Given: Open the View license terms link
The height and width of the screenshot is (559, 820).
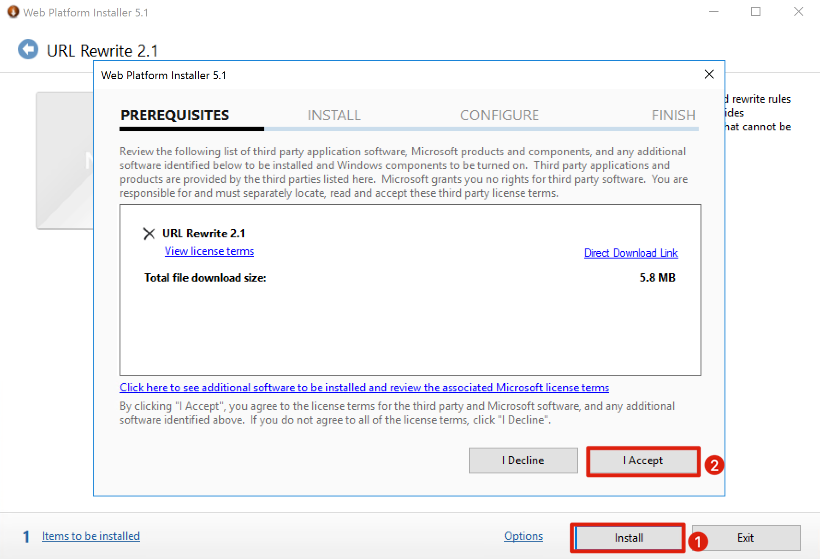Looking at the screenshot, I should pos(209,251).
